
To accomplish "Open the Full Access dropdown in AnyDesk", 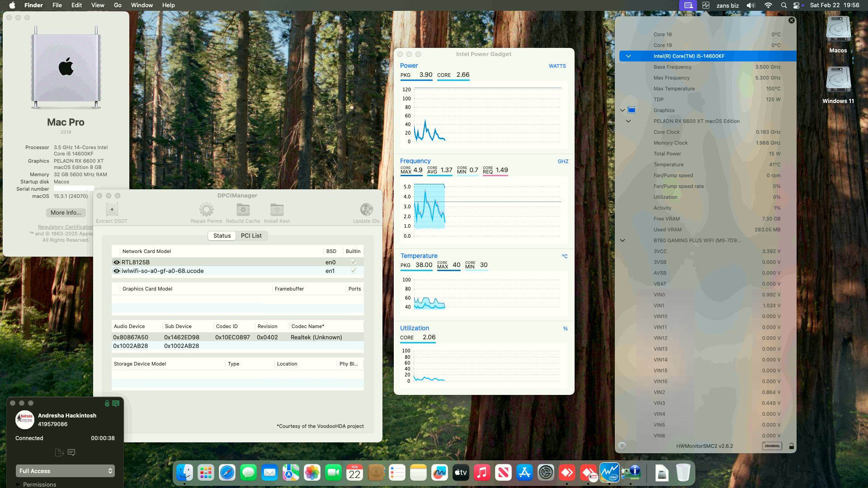I will tap(65, 471).
